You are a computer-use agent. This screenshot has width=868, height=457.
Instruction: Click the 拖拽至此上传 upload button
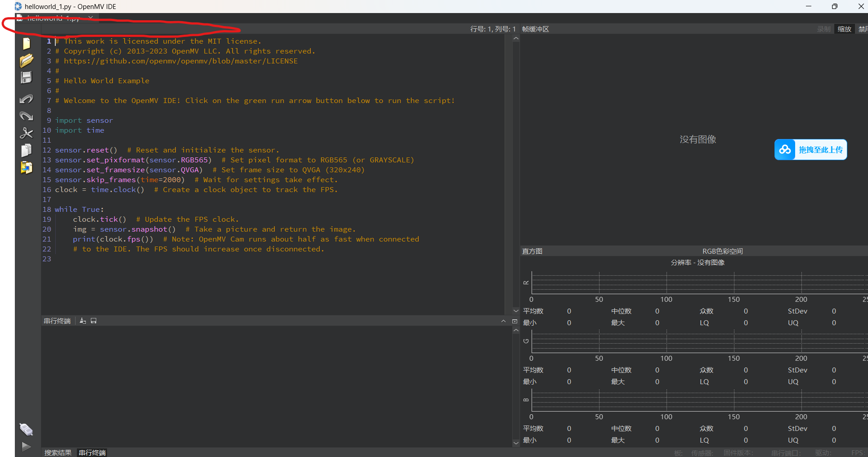click(811, 150)
